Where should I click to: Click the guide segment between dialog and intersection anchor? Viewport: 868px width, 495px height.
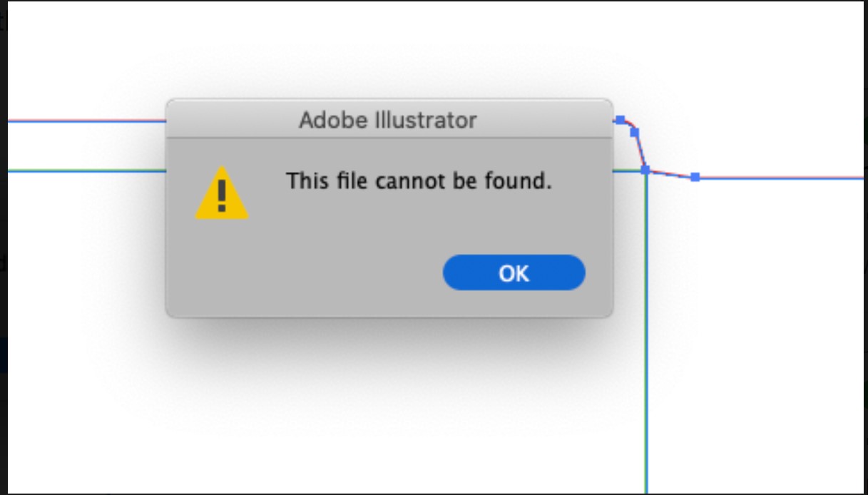(x=628, y=171)
